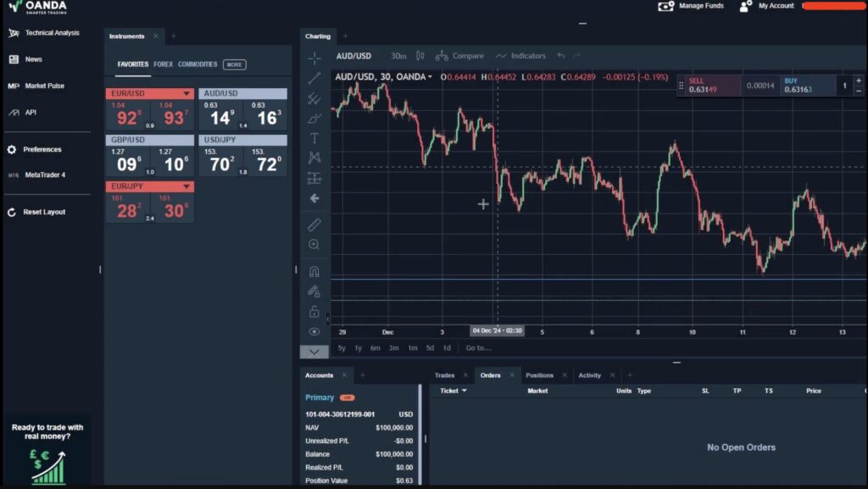
Task: Open the candle chart style selector
Action: [x=420, y=56]
